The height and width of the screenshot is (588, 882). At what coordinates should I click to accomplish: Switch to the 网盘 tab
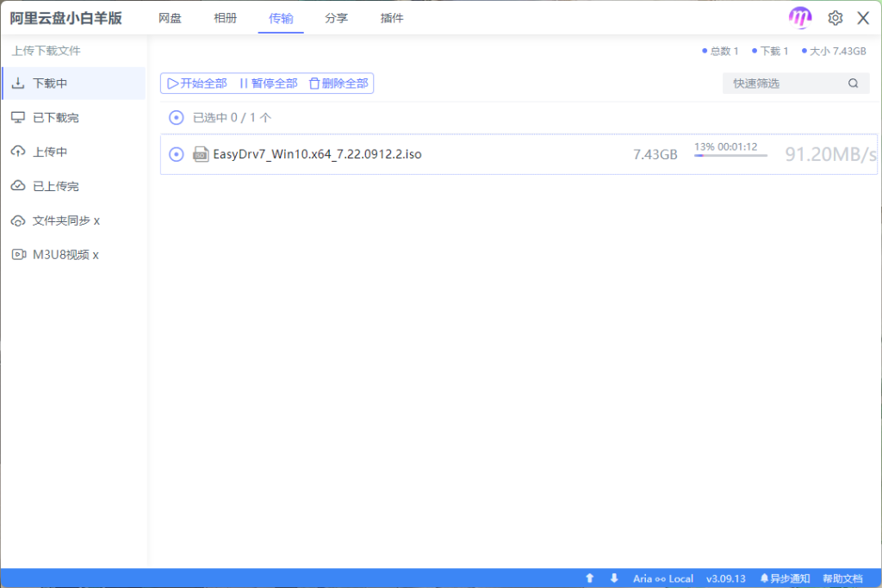[171, 18]
